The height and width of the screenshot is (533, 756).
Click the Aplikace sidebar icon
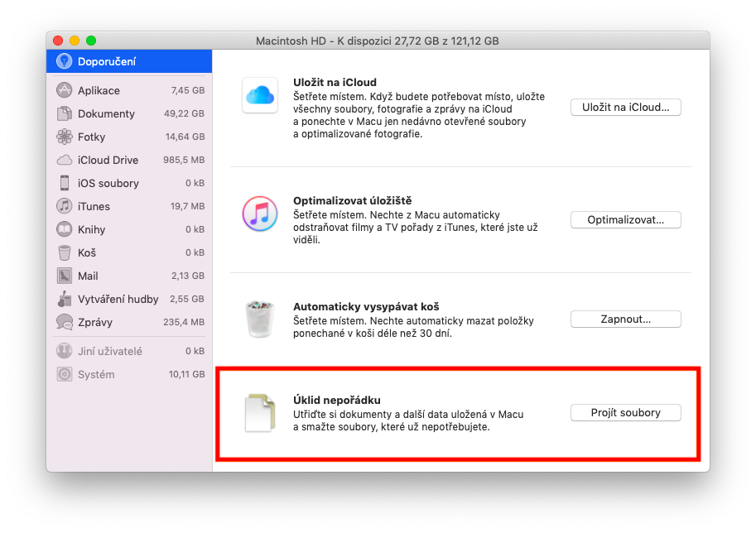64,90
